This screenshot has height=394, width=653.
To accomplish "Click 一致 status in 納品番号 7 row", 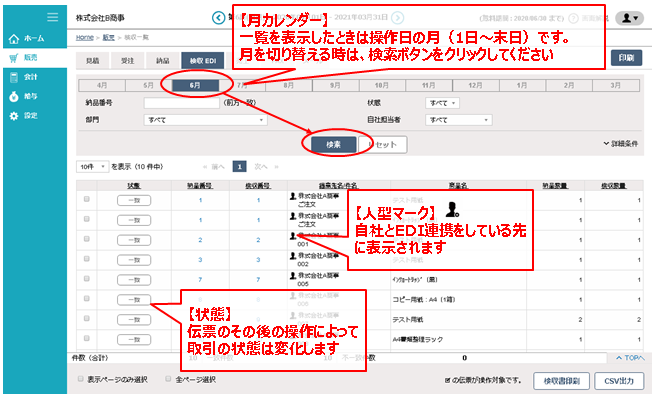I will [x=134, y=280].
